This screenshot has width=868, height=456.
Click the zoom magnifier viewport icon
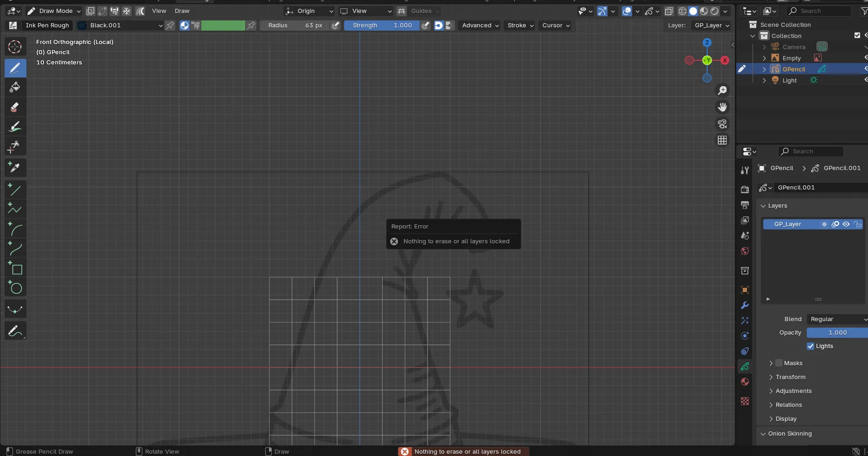pos(722,90)
